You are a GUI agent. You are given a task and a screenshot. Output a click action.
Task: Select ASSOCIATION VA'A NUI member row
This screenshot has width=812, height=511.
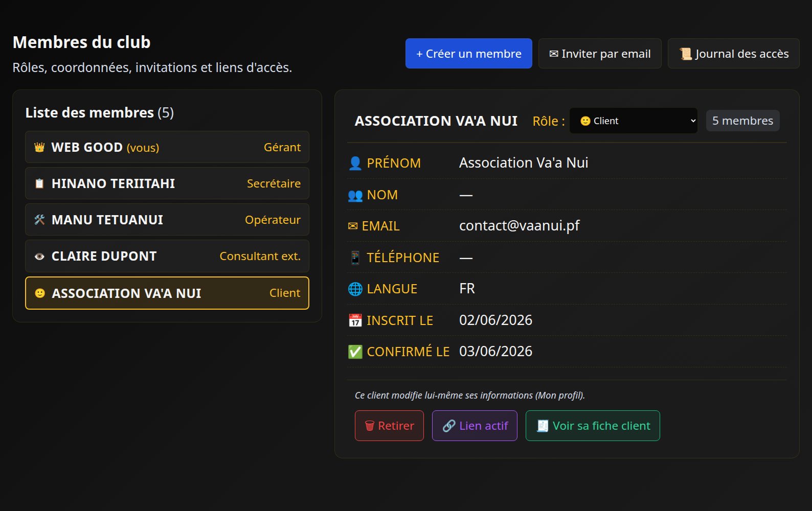pos(167,293)
